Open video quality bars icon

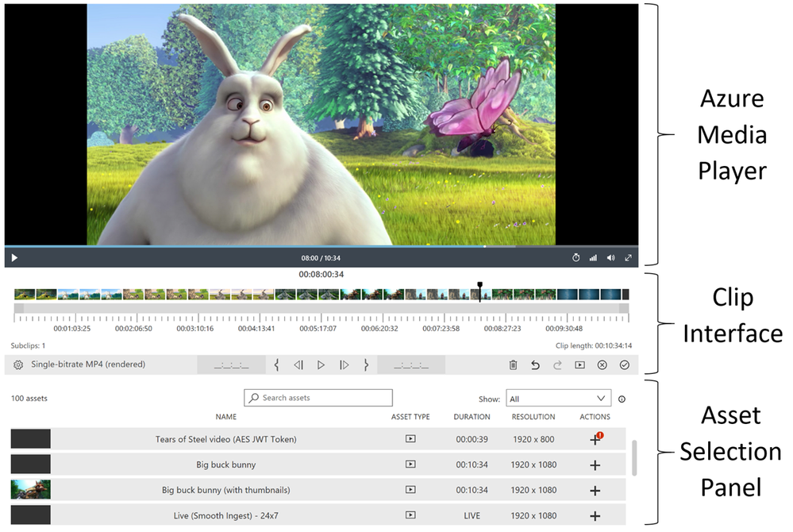pyautogui.click(x=593, y=258)
